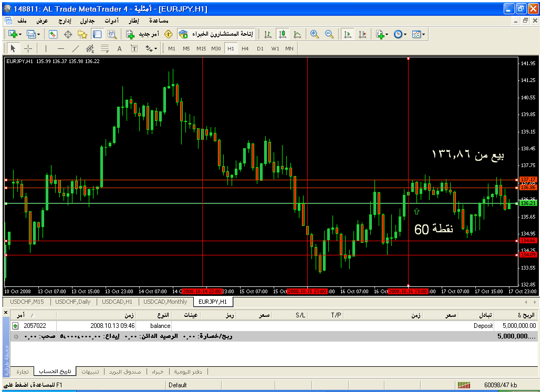Open the chart templates dropdown
Viewport: 542px width, 392px height.
click(x=419, y=34)
